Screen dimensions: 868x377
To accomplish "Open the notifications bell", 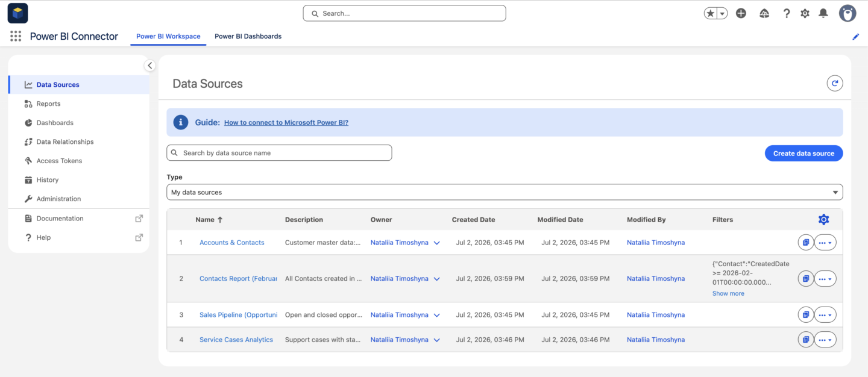I will tap(823, 13).
